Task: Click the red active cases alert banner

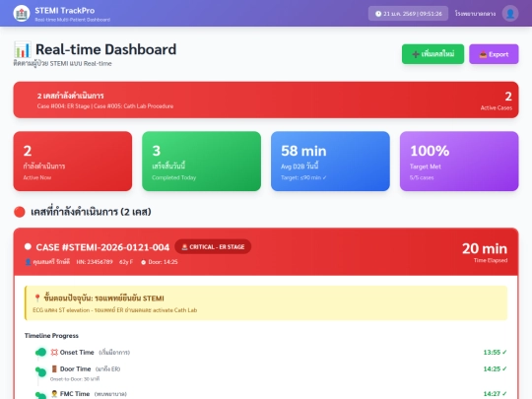Action: click(266, 100)
